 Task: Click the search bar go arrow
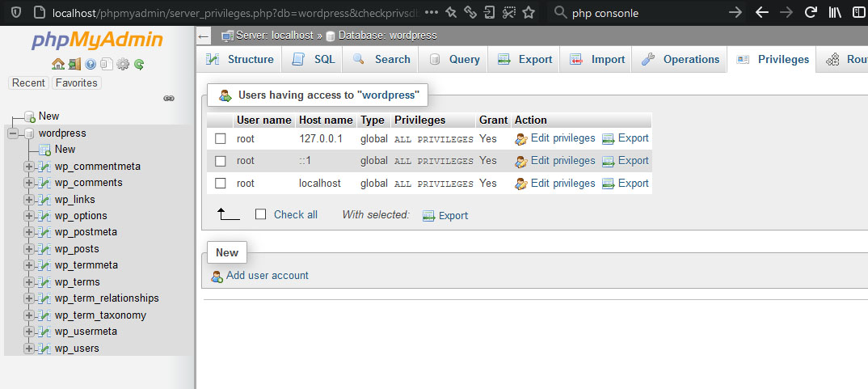(x=735, y=12)
